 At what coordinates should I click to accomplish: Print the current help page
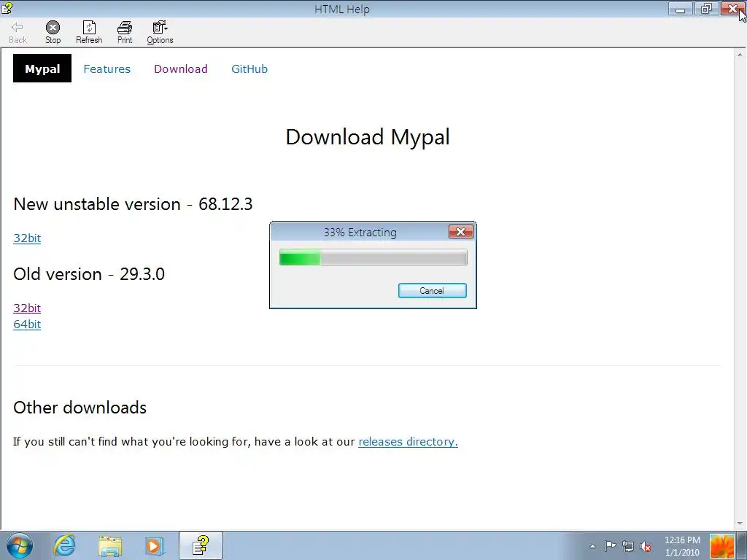[x=125, y=32]
